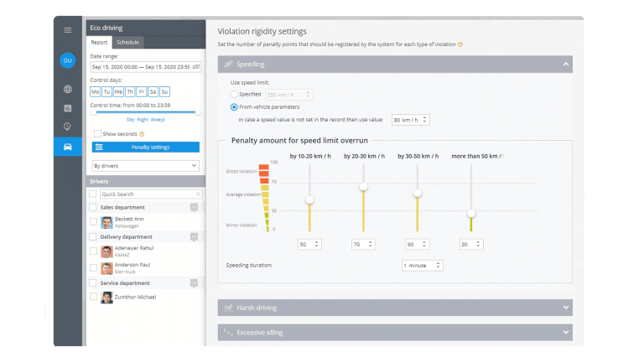
Task: Open the globe map section
Action: pyautogui.click(x=68, y=89)
